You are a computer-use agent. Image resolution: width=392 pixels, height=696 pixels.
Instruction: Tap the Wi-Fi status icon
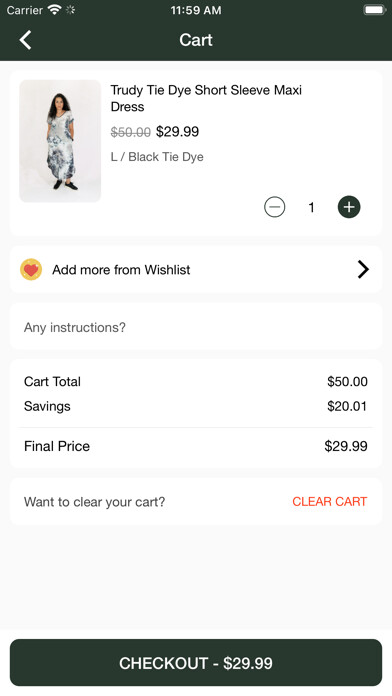click(55, 10)
